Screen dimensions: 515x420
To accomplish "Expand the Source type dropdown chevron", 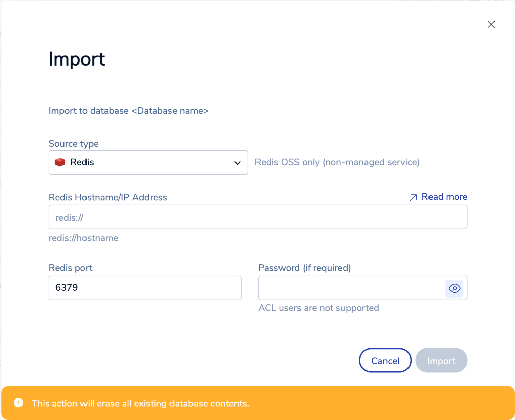I will [237, 163].
